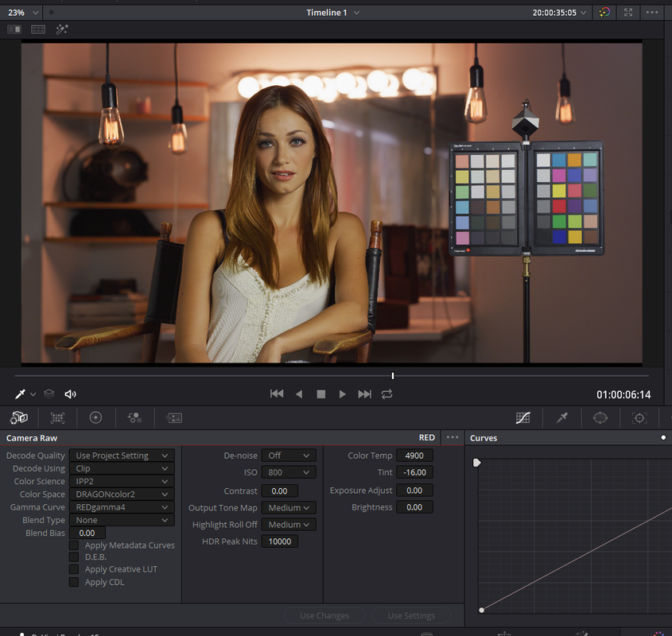Screen dimensions: 672x636
Task: Click the Tint value field
Action: pyautogui.click(x=414, y=472)
